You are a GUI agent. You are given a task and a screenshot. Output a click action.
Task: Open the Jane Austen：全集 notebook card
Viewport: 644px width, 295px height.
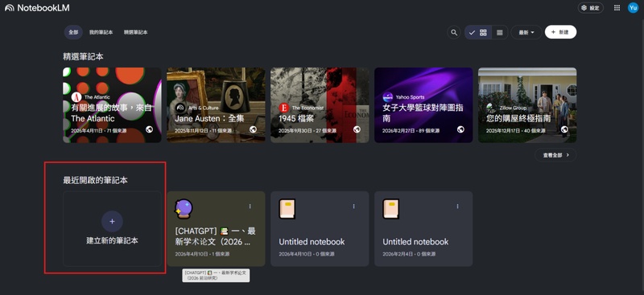(216, 105)
